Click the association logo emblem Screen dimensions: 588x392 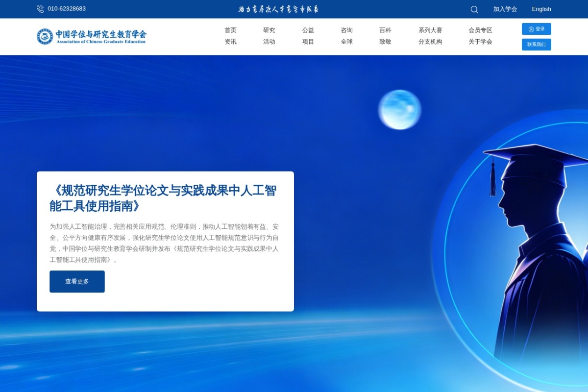tap(45, 37)
